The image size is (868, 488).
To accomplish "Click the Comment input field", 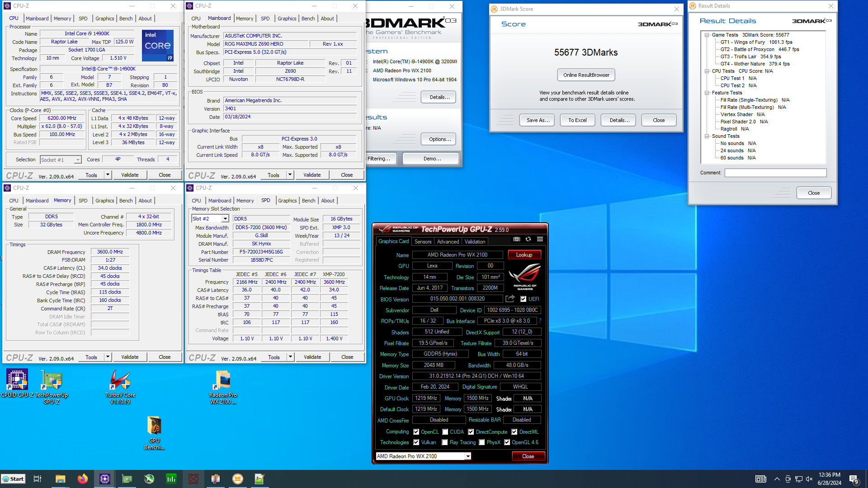I will tap(775, 173).
